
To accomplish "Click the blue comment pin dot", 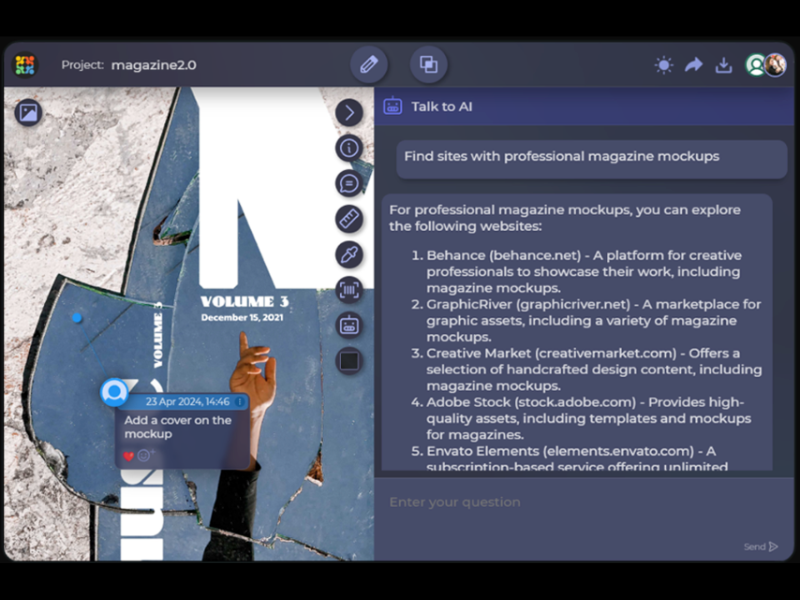I will 77,318.
